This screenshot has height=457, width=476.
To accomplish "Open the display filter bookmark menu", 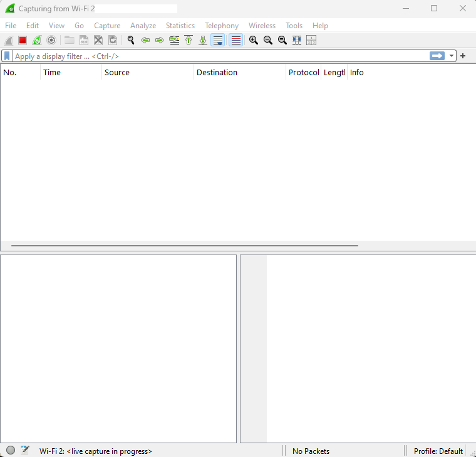I will pyautogui.click(x=7, y=56).
